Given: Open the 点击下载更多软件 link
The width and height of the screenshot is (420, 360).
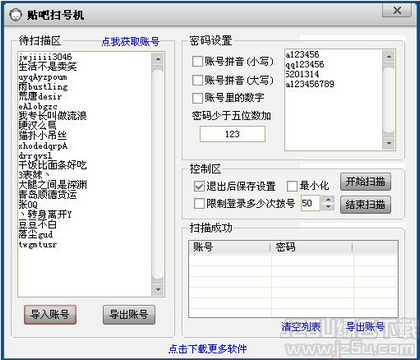Looking at the screenshot, I should (208, 349).
